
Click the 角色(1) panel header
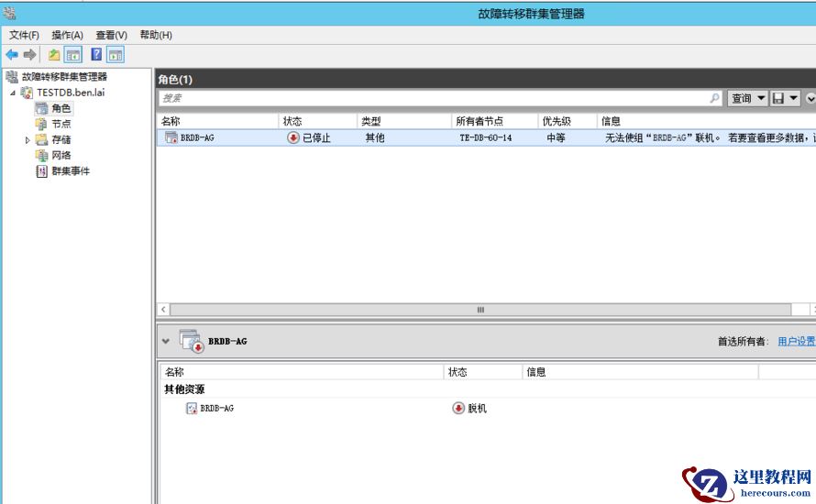(175, 80)
